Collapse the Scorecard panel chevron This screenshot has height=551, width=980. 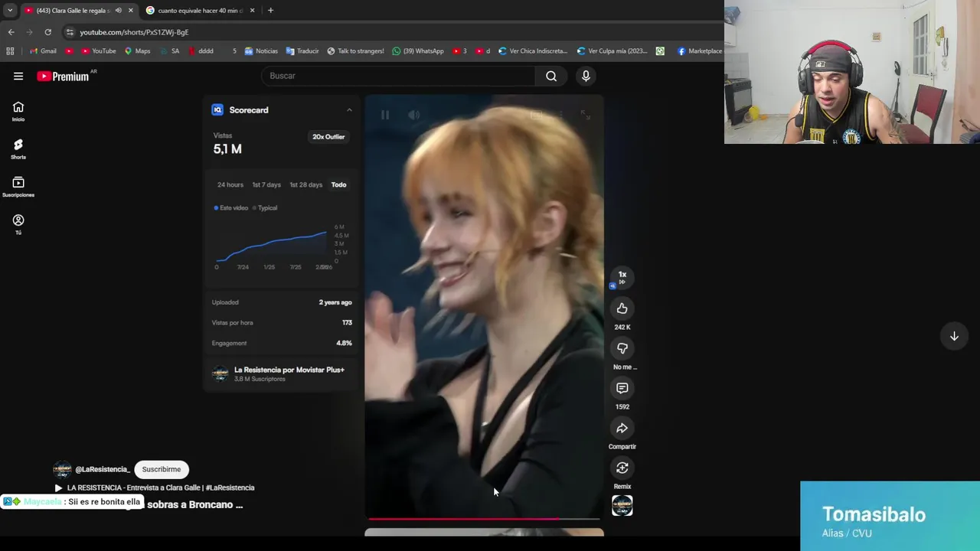tap(349, 110)
